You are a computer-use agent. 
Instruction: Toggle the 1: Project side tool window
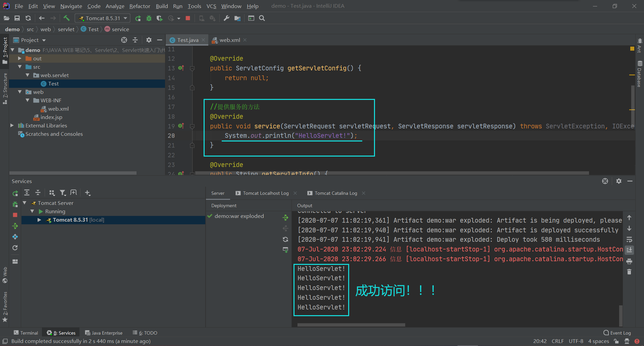coord(5,50)
